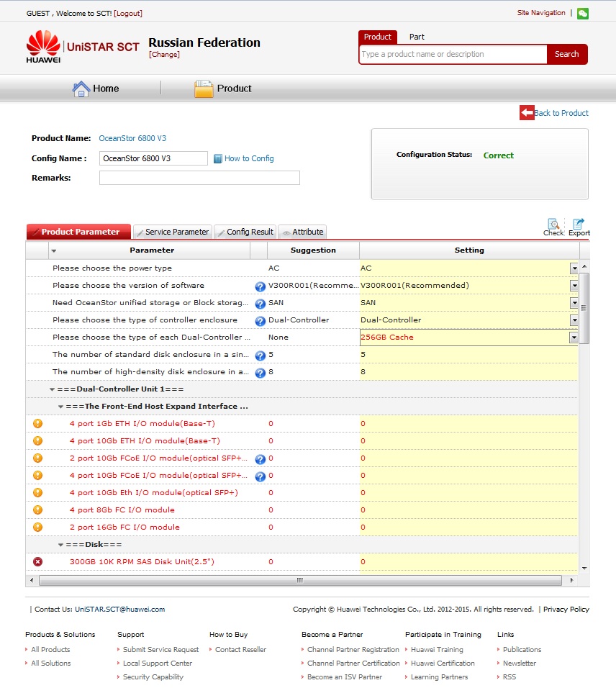Open Home via the house icon
The width and height of the screenshot is (616, 688).
[x=81, y=89]
